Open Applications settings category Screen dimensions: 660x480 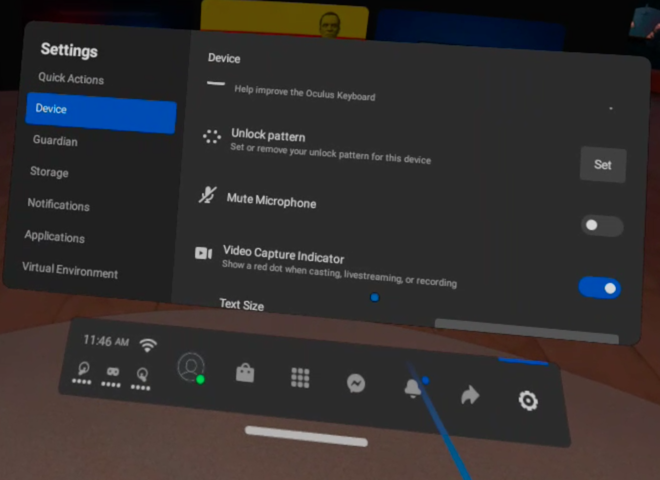[55, 238]
